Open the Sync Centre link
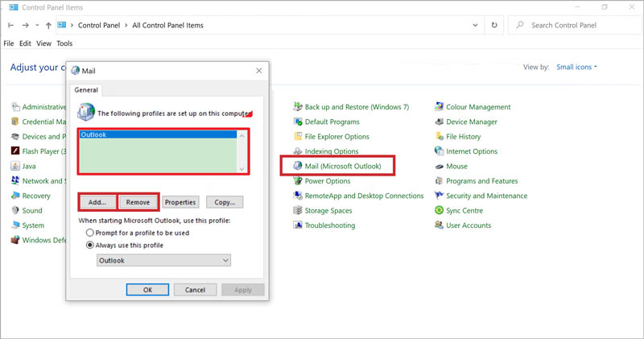 (x=464, y=210)
